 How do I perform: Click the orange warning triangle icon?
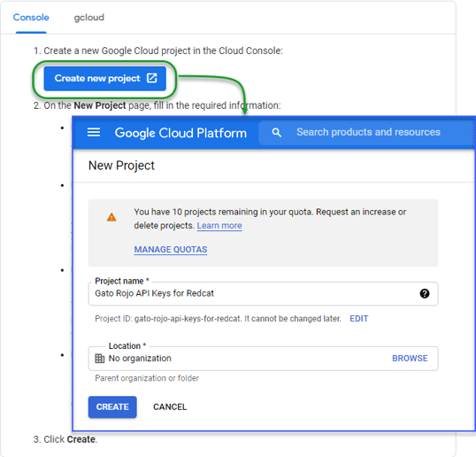(111, 217)
